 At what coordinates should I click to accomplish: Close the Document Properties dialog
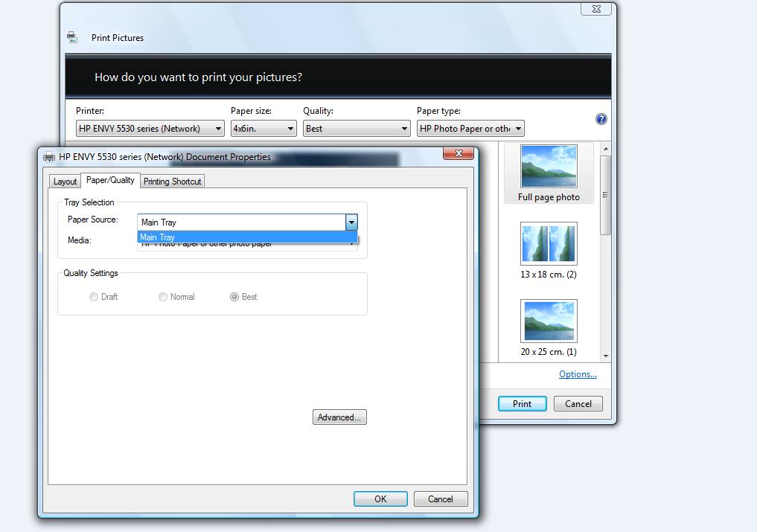459,153
